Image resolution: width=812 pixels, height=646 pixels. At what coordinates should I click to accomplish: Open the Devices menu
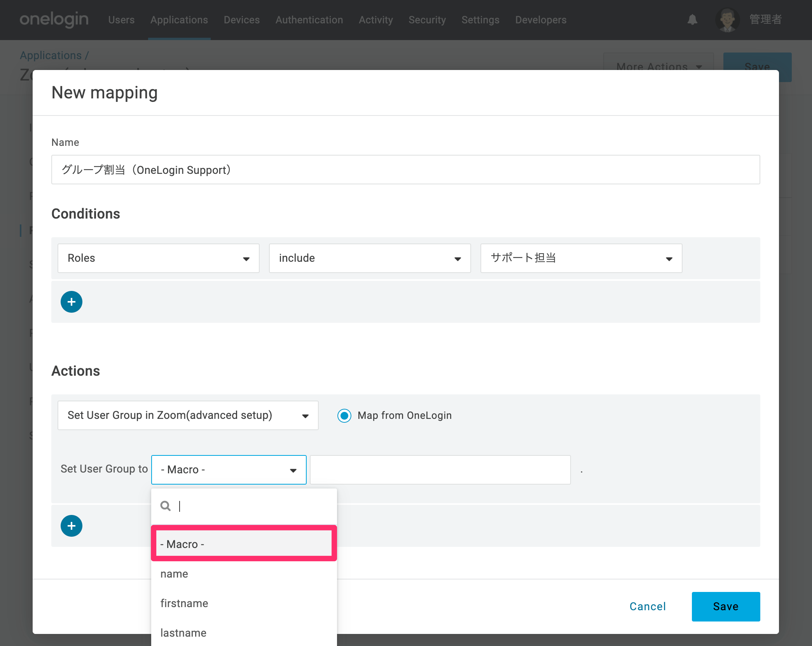(242, 20)
